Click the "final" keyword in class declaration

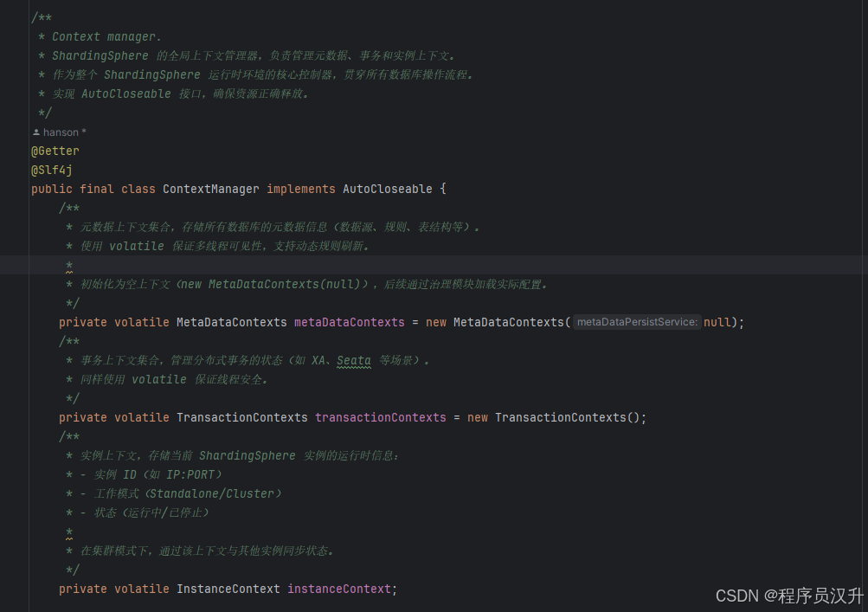[96, 189]
